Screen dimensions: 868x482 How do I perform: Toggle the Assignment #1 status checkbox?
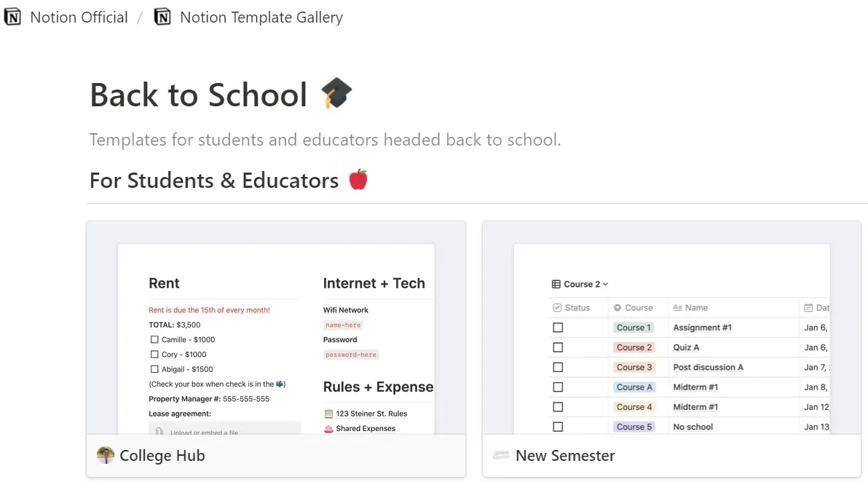(558, 328)
